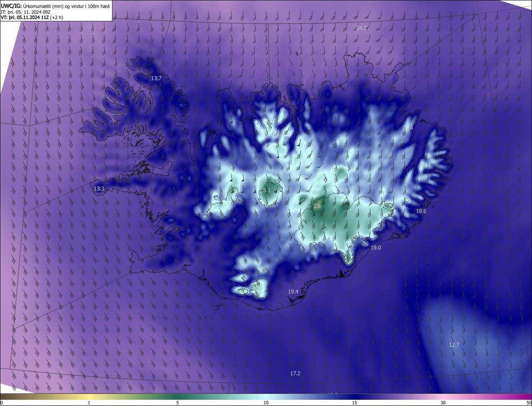This screenshot has height=406, width=532.
Task: Click the 3.6 value on the map
Action: (x=317, y=206)
